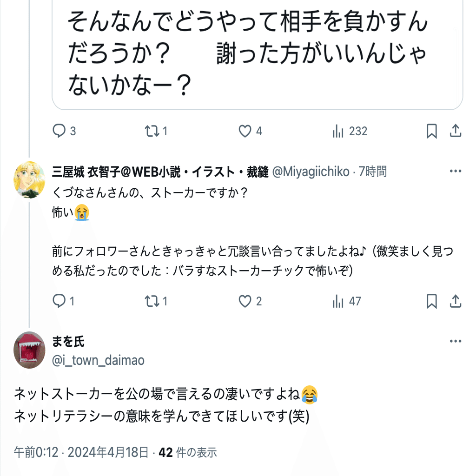Viewport: 476px width, 476px height.
Task: Bookmark Miyagiichiko's tweet
Action: [x=432, y=302]
